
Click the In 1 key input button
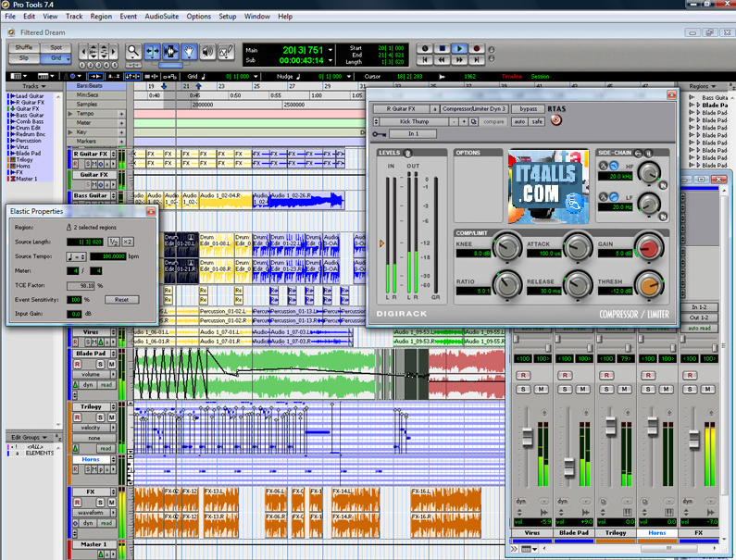(x=413, y=134)
